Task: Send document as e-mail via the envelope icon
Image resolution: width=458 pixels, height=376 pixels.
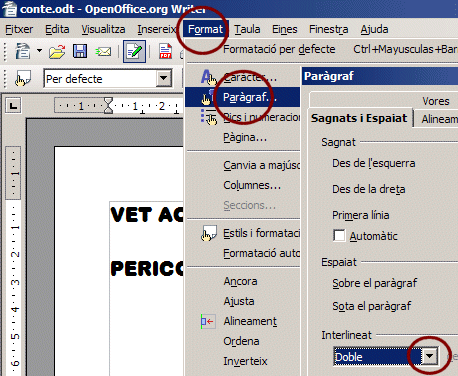Action: 103,52
